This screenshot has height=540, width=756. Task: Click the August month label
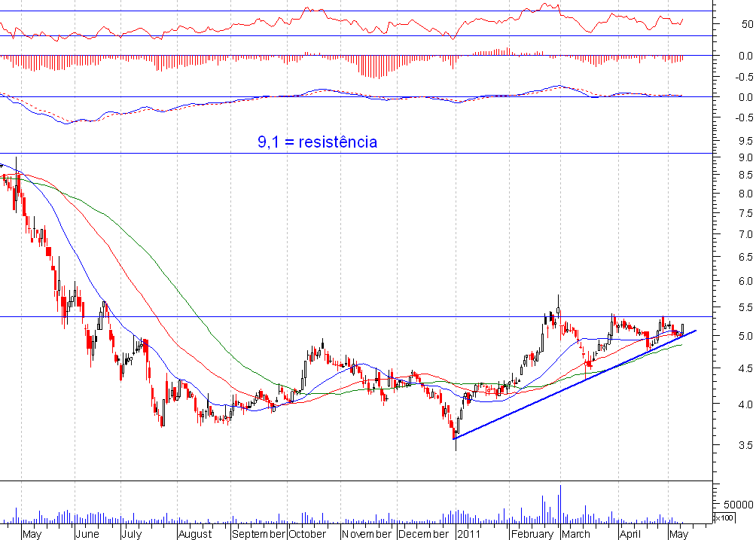[195, 534]
